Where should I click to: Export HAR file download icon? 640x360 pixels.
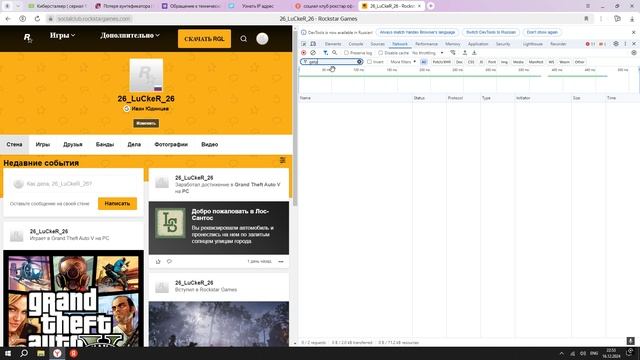[x=474, y=53]
